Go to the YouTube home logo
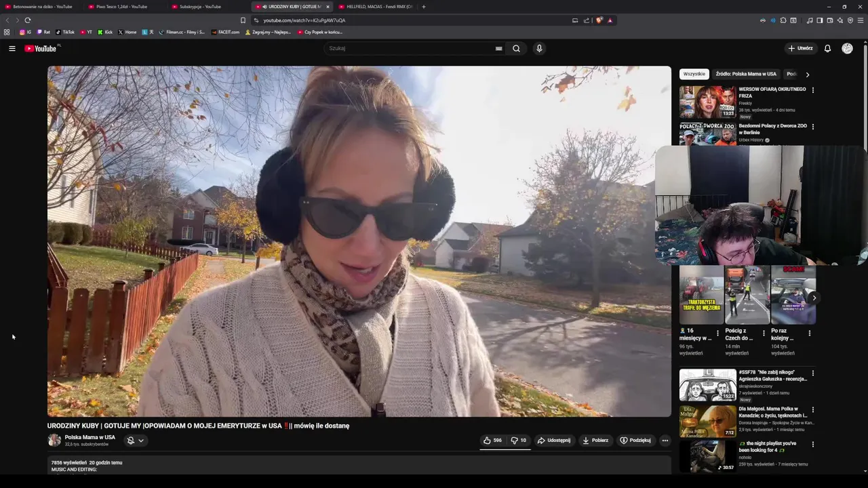The width and height of the screenshot is (868, 488). coord(42,48)
